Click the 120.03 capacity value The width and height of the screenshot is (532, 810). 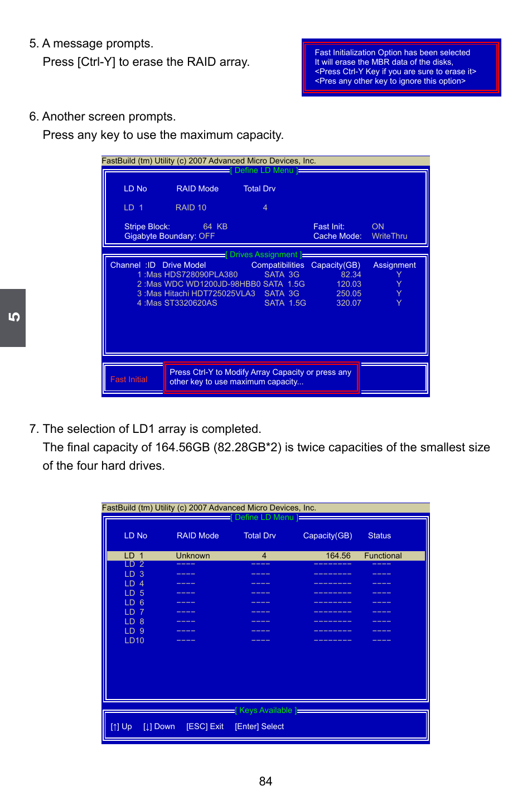pos(349,284)
